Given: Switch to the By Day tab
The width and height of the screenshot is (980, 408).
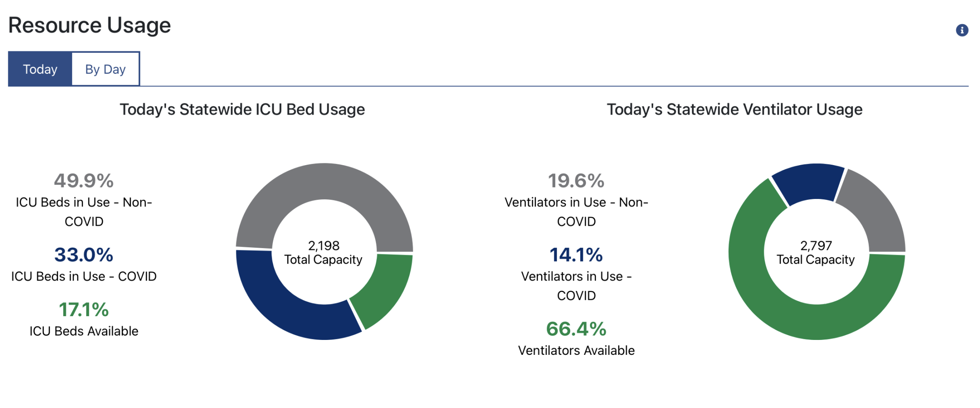Looking at the screenshot, I should [x=105, y=69].
